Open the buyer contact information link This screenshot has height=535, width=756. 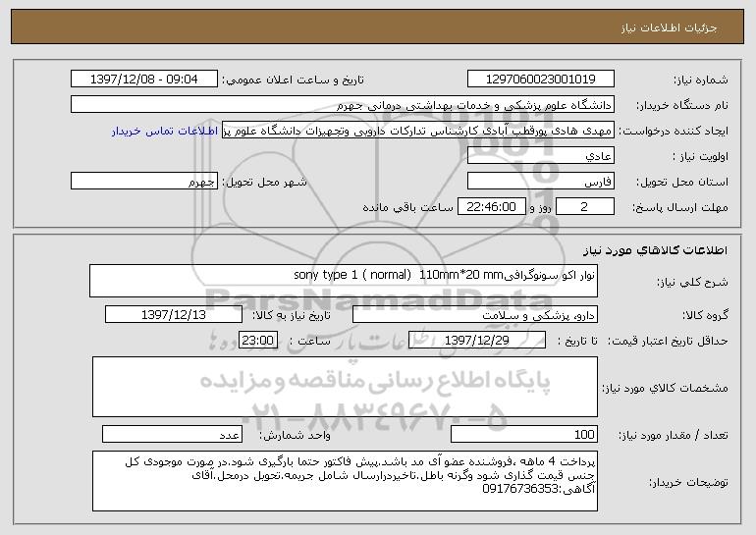pos(165,132)
